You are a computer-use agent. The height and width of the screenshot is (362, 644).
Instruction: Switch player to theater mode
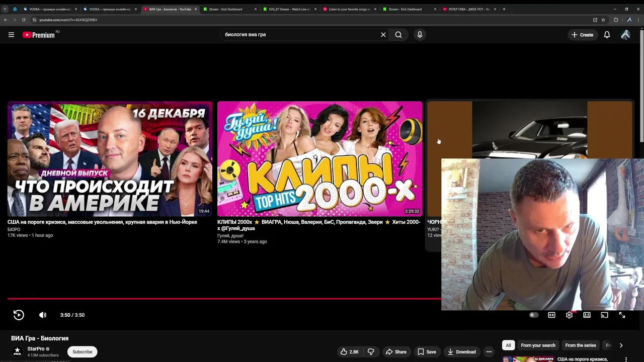click(587, 315)
